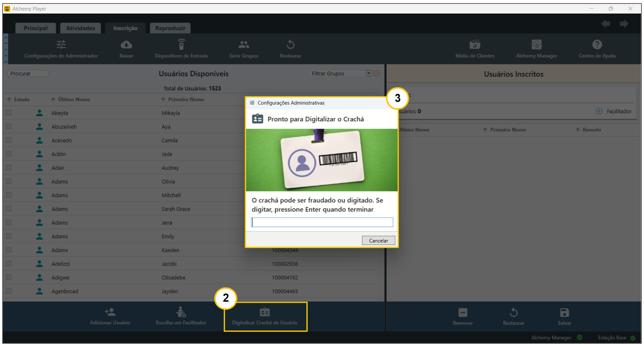Viewport: 644px width, 345px height.
Task: Open Alchemy Manager toolbar icon
Action: 536,45
